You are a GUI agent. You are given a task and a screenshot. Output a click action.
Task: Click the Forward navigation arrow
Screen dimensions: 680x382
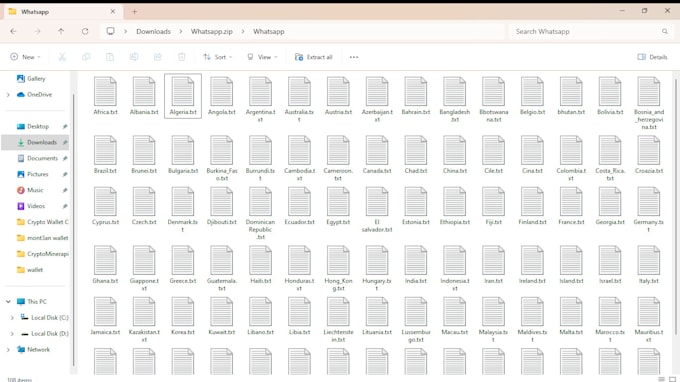pos(37,31)
